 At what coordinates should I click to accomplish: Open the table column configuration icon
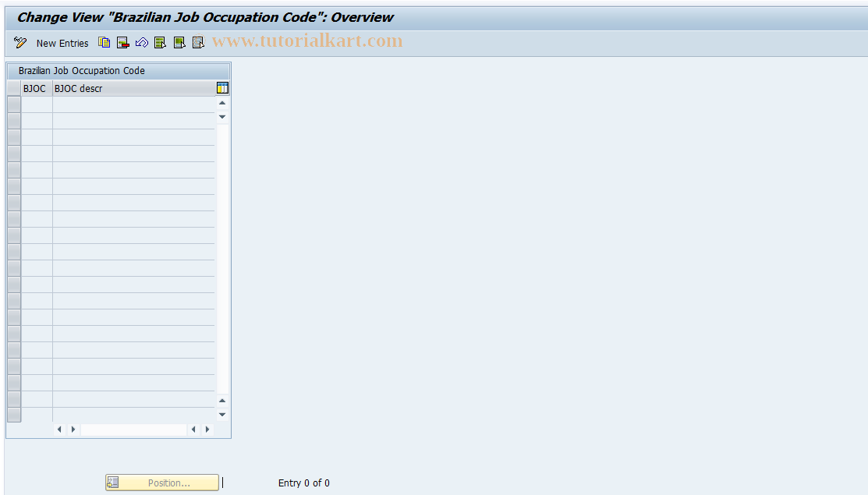(222, 88)
